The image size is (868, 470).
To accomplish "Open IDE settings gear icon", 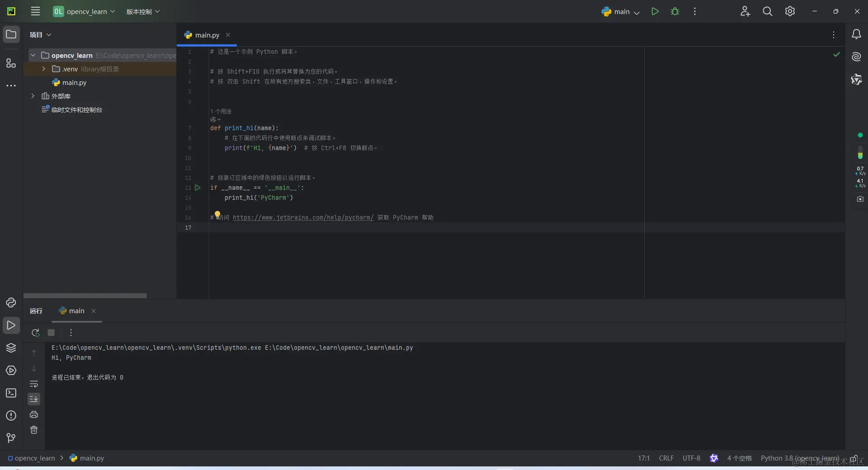I will point(790,11).
